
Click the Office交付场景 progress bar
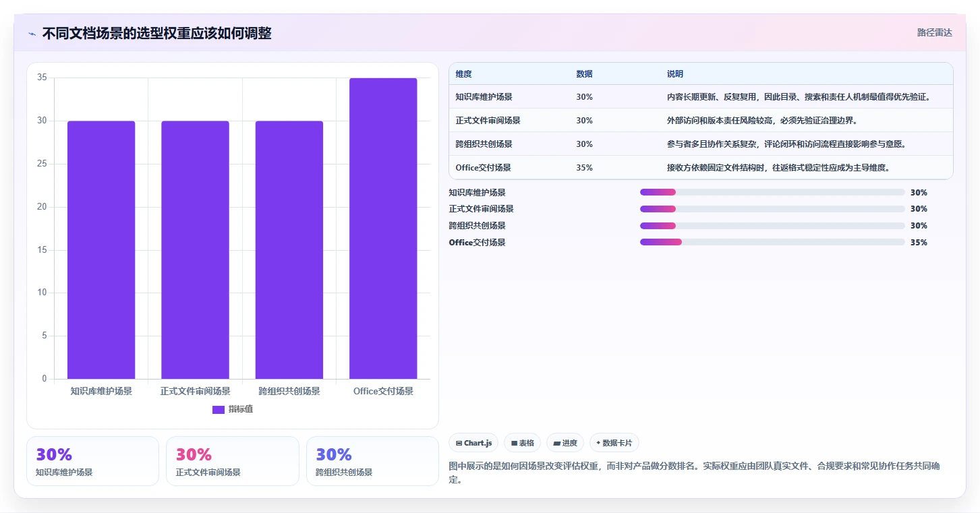coord(772,242)
